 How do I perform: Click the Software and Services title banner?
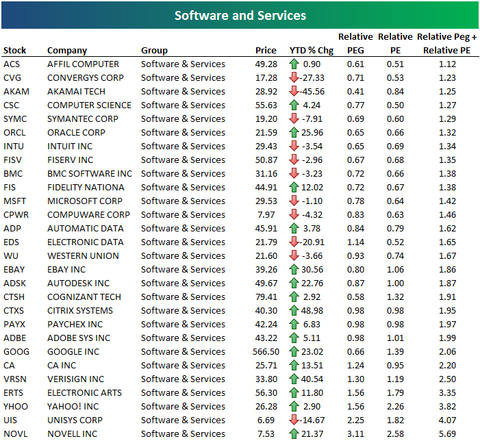240,15
